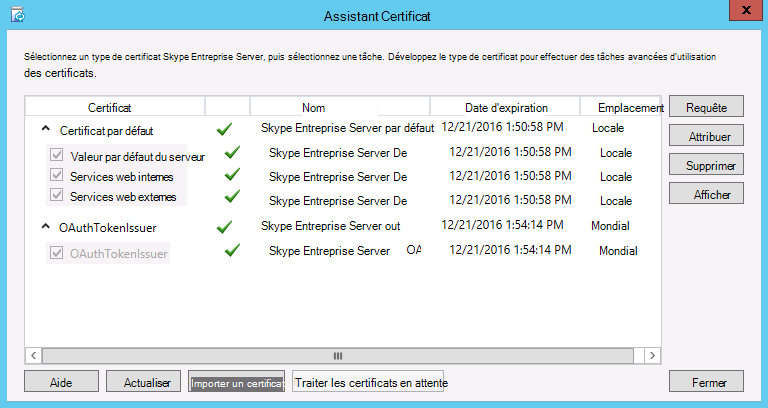Click the Certificat column header
The image size is (768, 408).
point(115,107)
